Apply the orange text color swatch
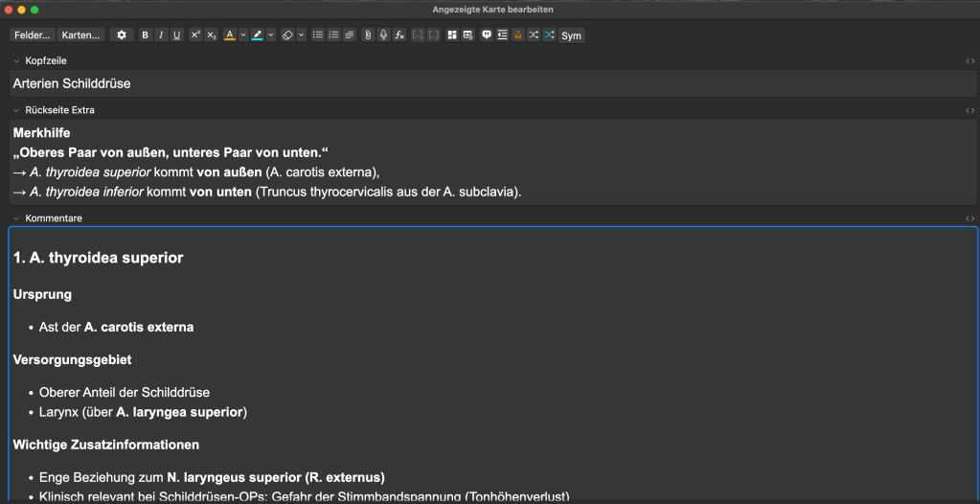The width and height of the screenshot is (980, 504). pos(229,35)
